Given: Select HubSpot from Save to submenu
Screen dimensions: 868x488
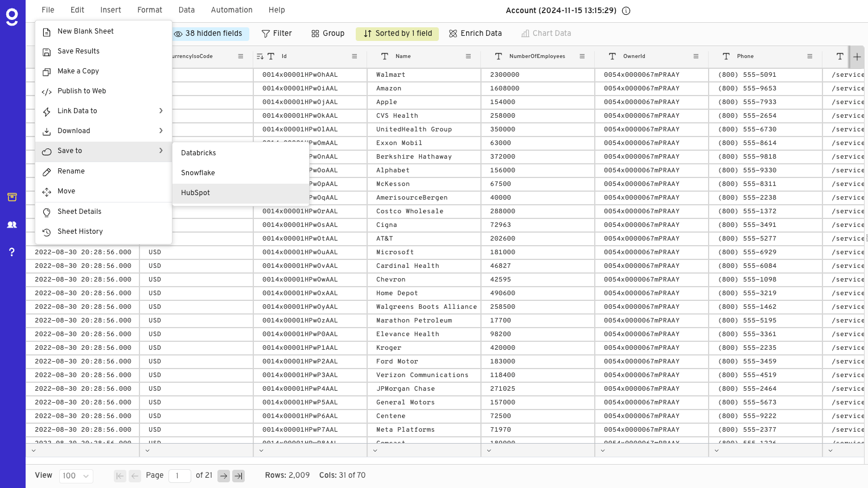Looking at the screenshot, I should coord(196,193).
